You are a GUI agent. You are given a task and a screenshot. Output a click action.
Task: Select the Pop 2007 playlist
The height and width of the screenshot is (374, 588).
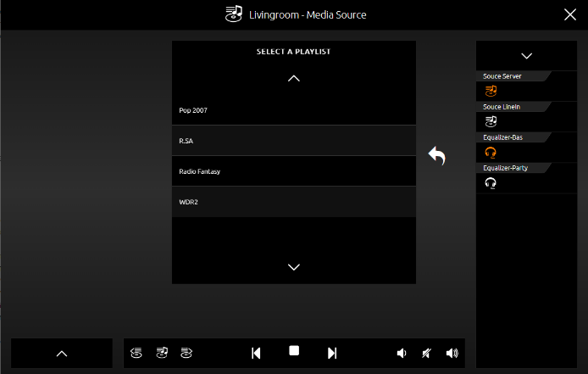(x=294, y=110)
